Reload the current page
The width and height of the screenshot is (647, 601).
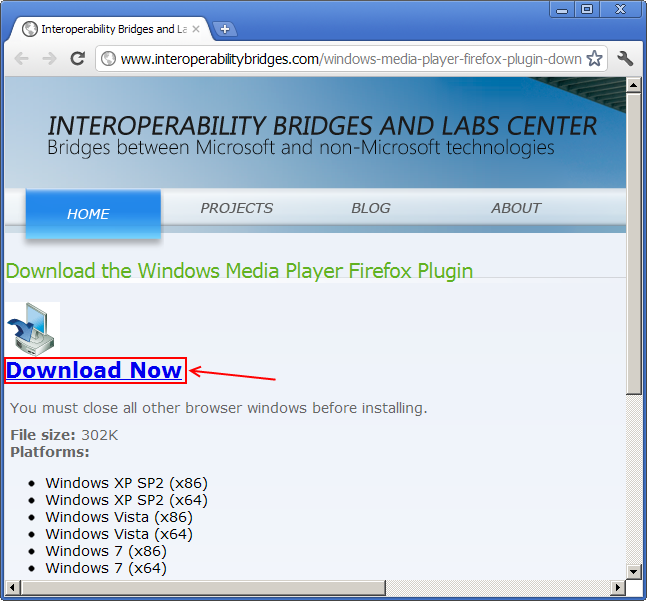77,59
